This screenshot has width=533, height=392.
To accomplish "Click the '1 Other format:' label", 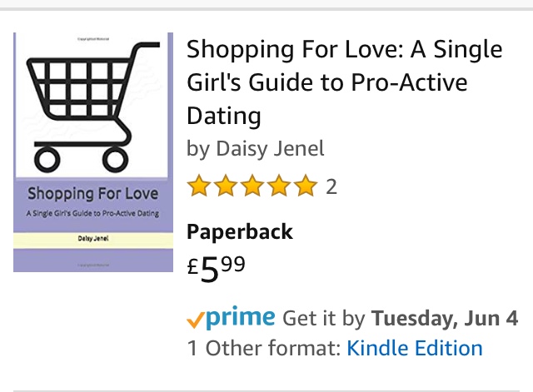I will click(263, 348).
